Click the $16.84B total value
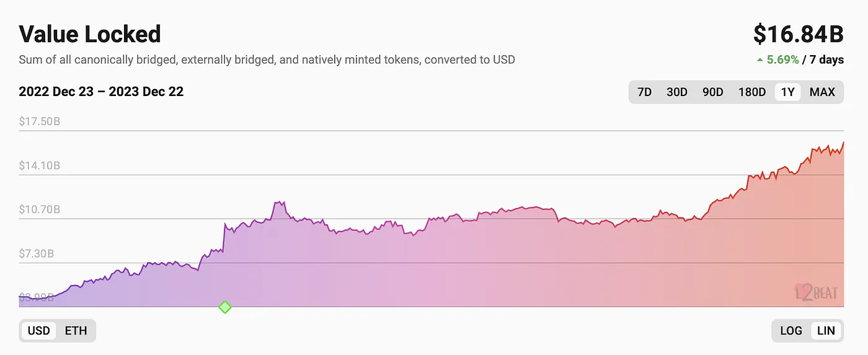 tap(799, 35)
